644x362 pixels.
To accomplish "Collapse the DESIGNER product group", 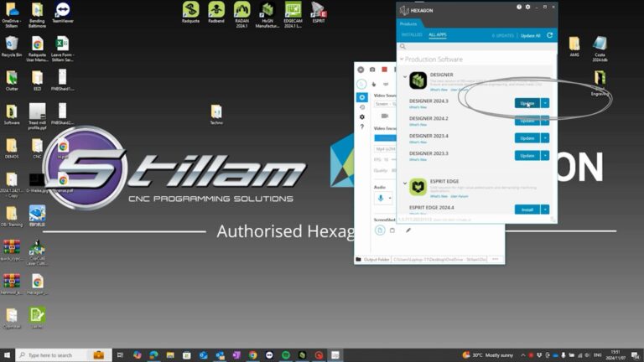I will pos(404,75).
